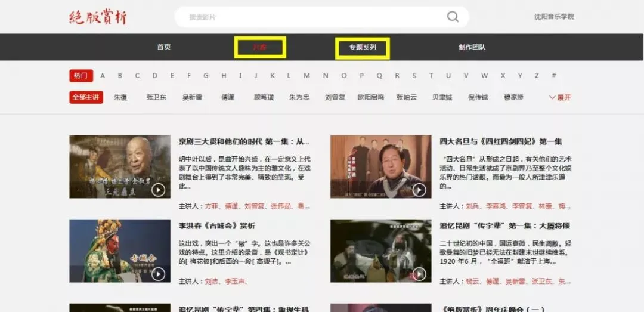The height and width of the screenshot is (312, 644).
Task: Filter by letter F
Action: click(x=190, y=76)
